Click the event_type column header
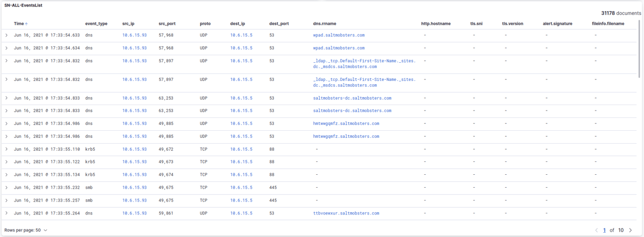Image resolution: width=644 pixels, height=237 pixels. [x=96, y=24]
